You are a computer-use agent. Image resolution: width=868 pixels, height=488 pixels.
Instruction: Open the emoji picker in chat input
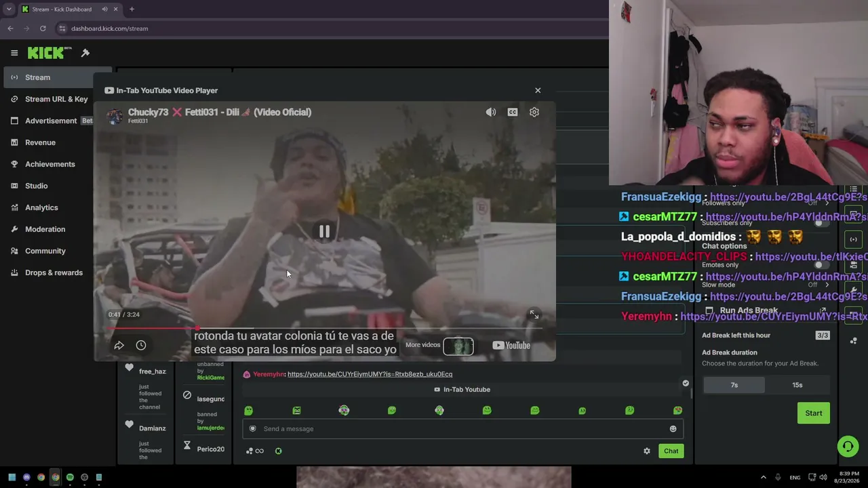pos(673,429)
